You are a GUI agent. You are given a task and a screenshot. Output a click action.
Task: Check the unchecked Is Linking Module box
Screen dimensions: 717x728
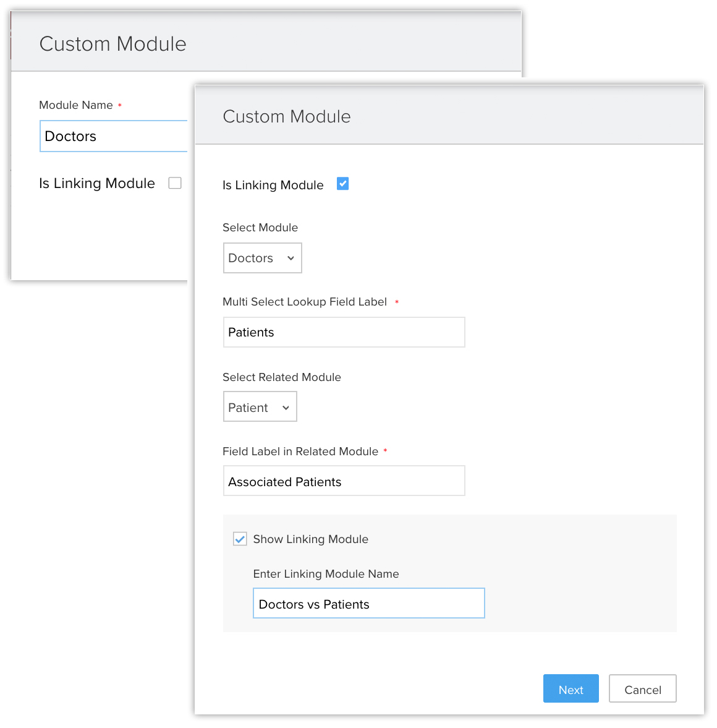tap(175, 183)
